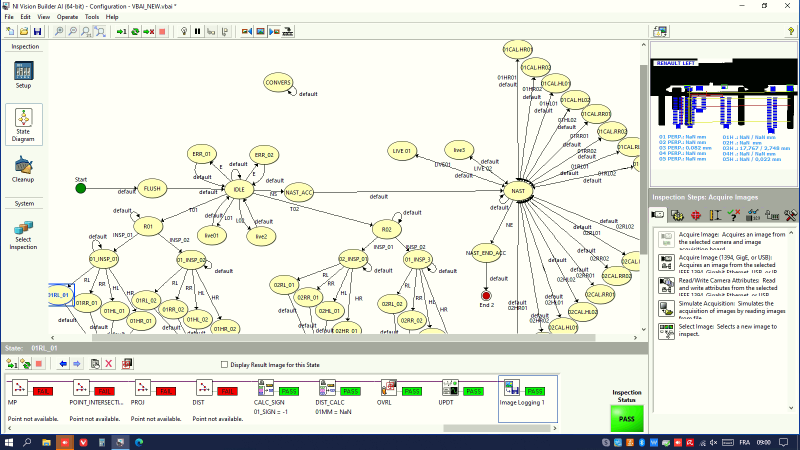Select the IDLE state node
This screenshot has width=800, height=450.
238,188
